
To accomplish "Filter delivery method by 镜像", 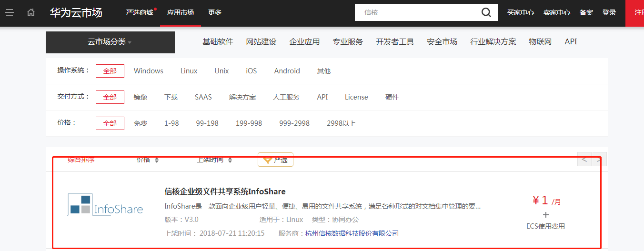I will click(141, 97).
